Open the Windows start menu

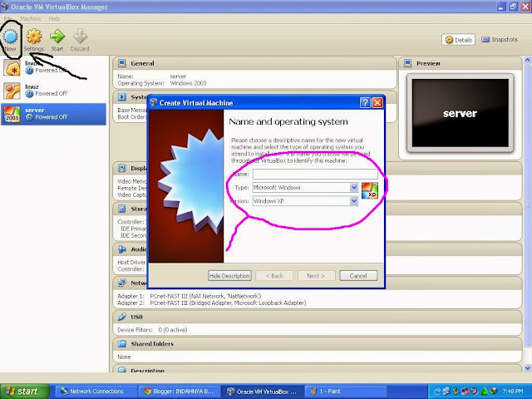[x=24, y=392]
